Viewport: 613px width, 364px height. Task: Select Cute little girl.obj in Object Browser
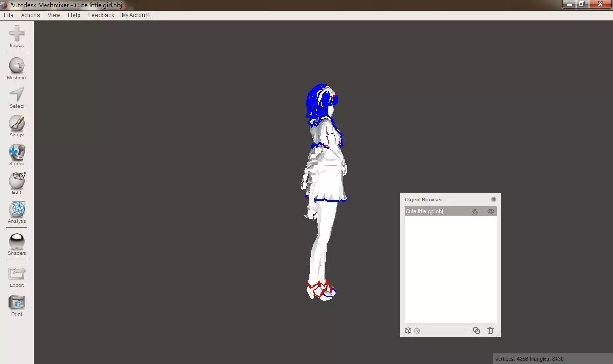[450, 211]
